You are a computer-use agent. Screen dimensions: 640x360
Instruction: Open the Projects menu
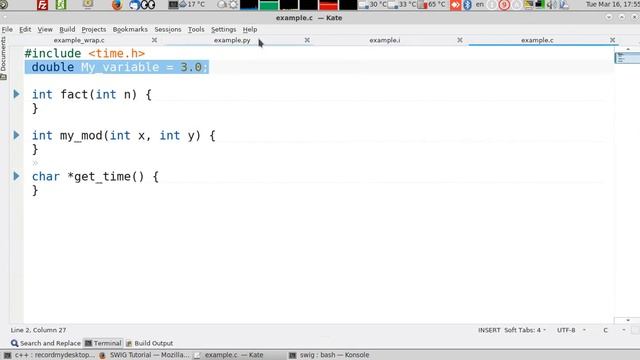coord(93,29)
